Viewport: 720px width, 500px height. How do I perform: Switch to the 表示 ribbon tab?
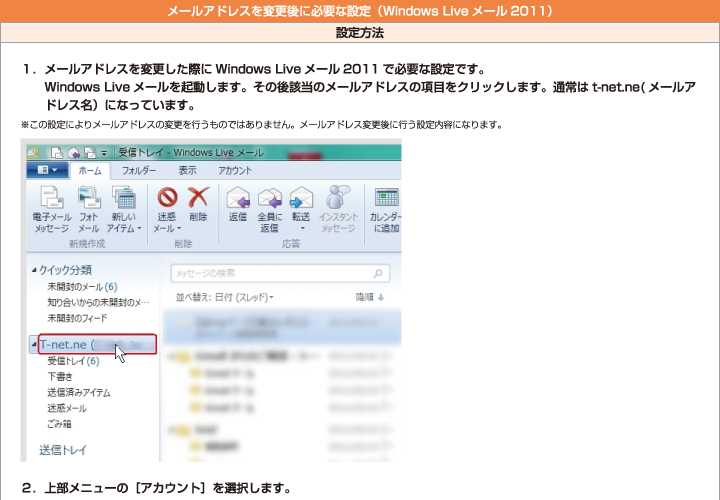coord(187,170)
